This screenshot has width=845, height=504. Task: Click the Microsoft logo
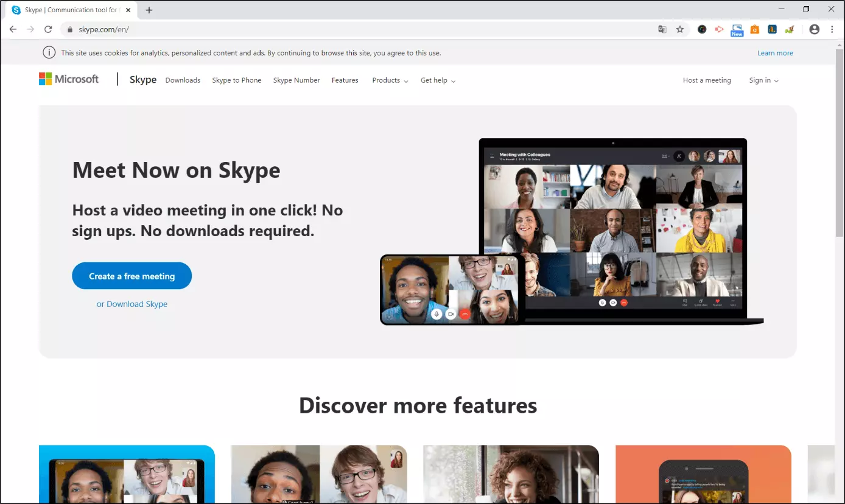pyautogui.click(x=69, y=79)
